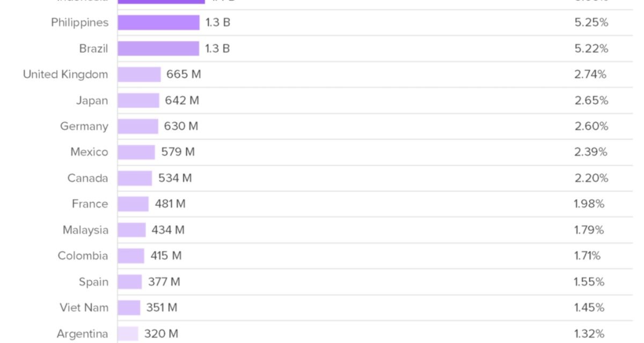Screen dimensions: 644x343
Task: Click the 415 M value for Colombia
Action: click(166, 256)
